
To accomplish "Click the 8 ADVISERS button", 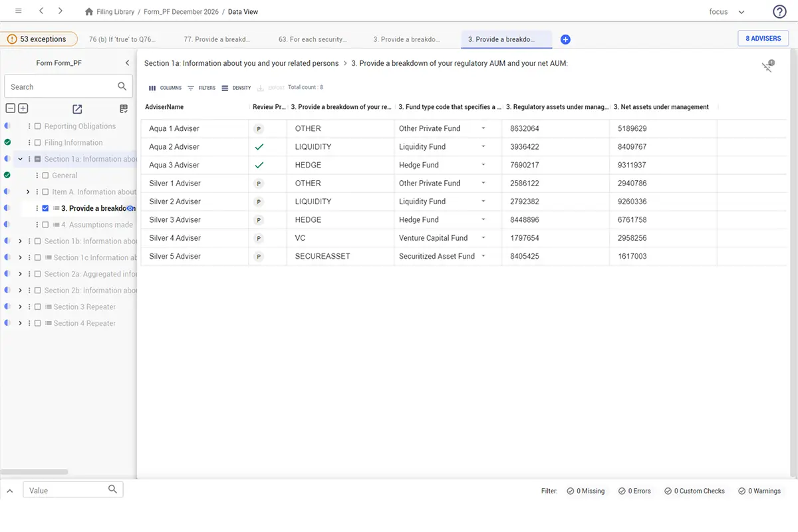I will (763, 39).
